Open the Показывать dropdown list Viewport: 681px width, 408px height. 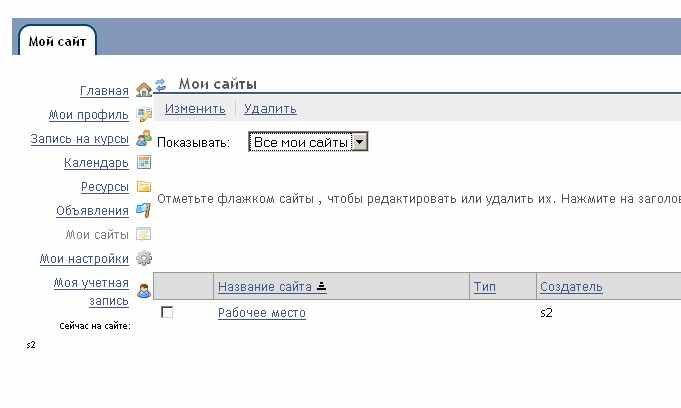[308, 143]
